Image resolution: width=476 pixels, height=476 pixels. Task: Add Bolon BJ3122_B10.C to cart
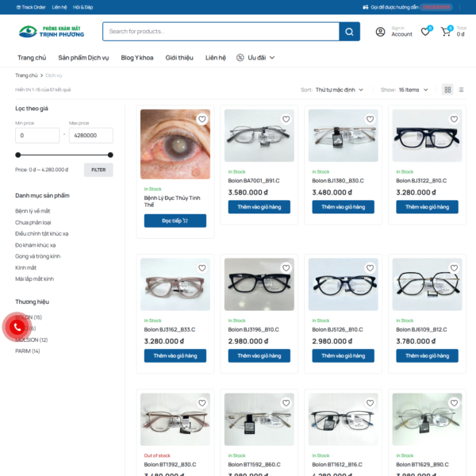coord(427,207)
